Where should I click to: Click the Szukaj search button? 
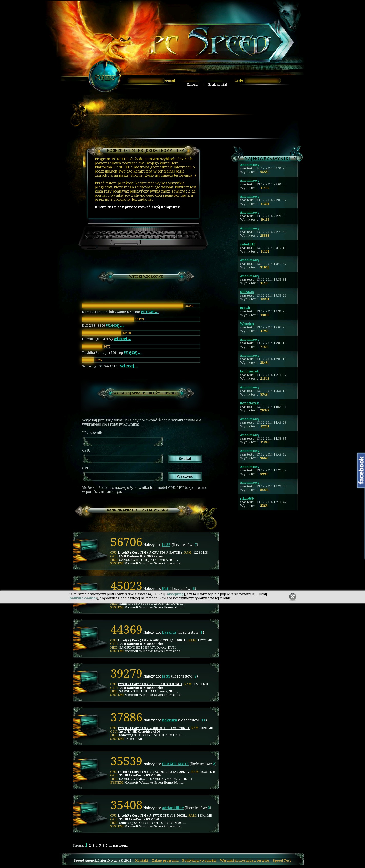(x=185, y=459)
